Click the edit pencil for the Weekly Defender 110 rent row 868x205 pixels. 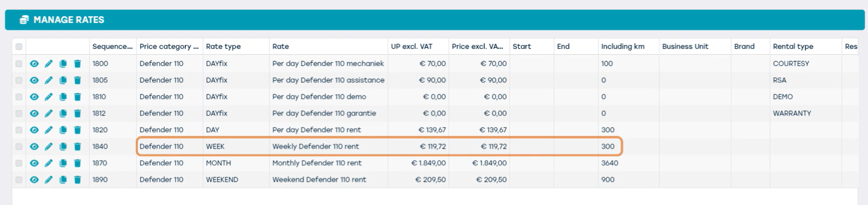[x=48, y=147]
